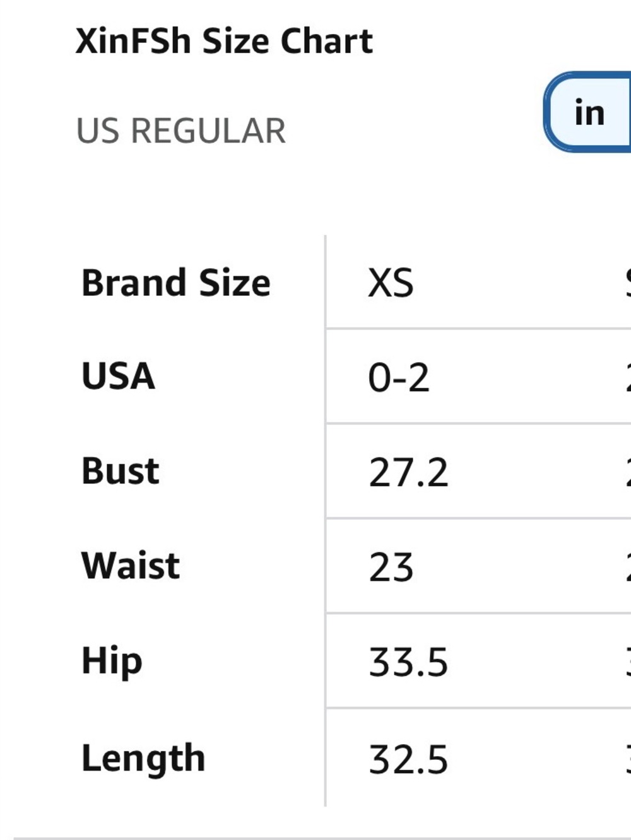This screenshot has height=840, width=631.
Task: Click the waist value 23 cell
Action: 391,567
